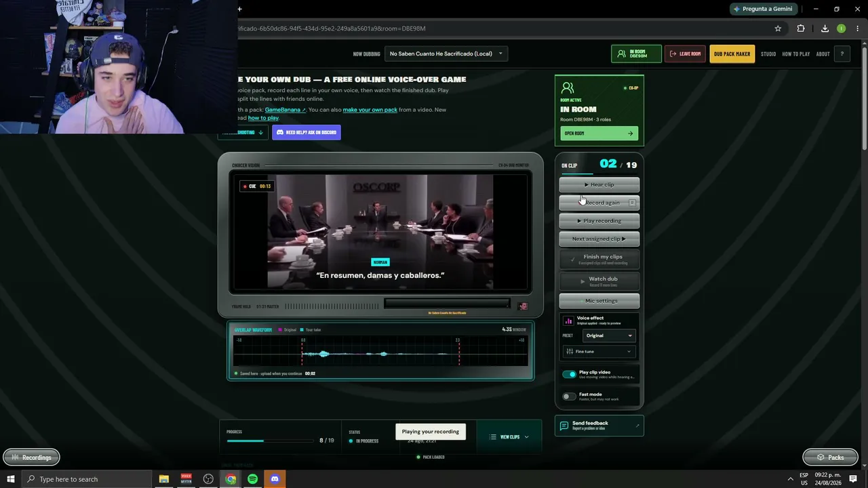This screenshot has height=488, width=868.
Task: Open the Dub Pack Maker
Action: pyautogui.click(x=732, y=54)
